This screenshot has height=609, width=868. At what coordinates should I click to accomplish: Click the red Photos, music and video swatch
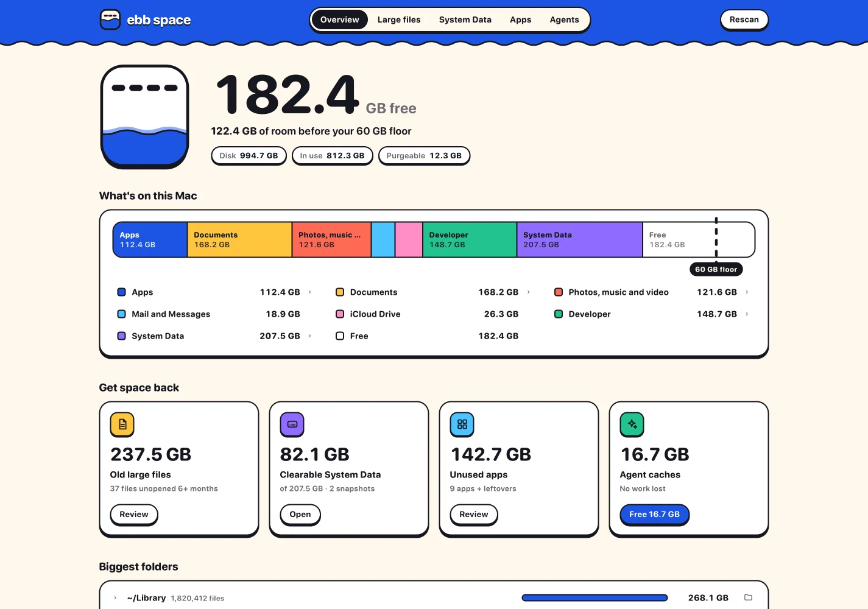click(559, 292)
